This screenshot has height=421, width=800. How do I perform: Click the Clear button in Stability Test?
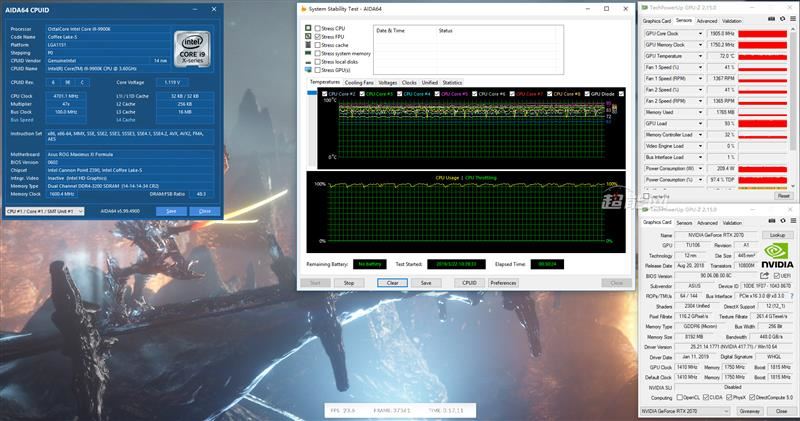point(392,283)
